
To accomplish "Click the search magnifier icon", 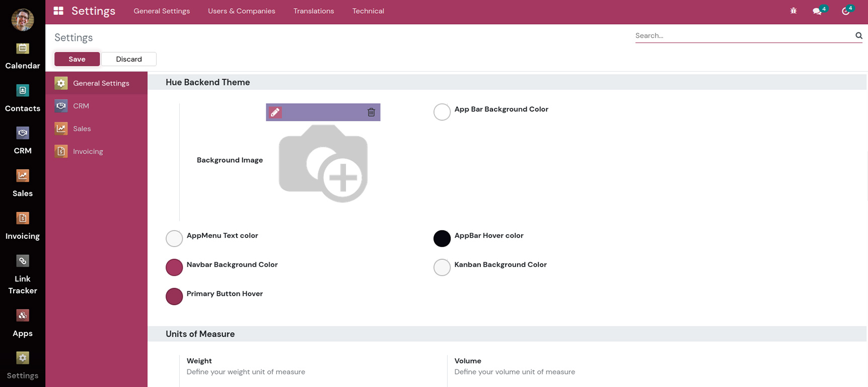I will point(859,36).
